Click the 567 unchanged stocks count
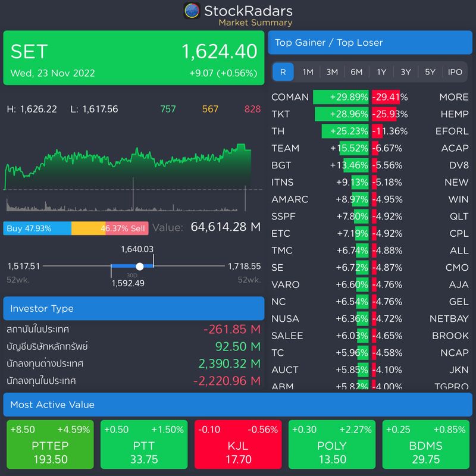This screenshot has width=476, height=476. pos(210,109)
